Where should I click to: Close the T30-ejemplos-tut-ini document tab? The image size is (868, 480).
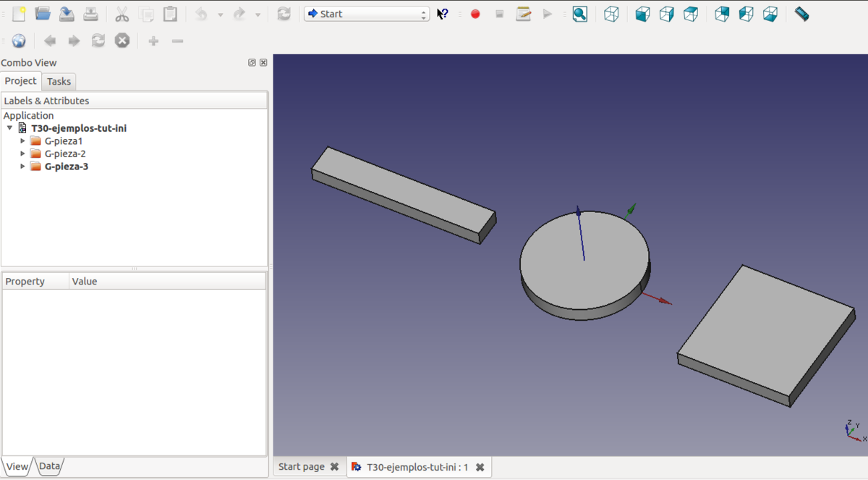point(480,467)
